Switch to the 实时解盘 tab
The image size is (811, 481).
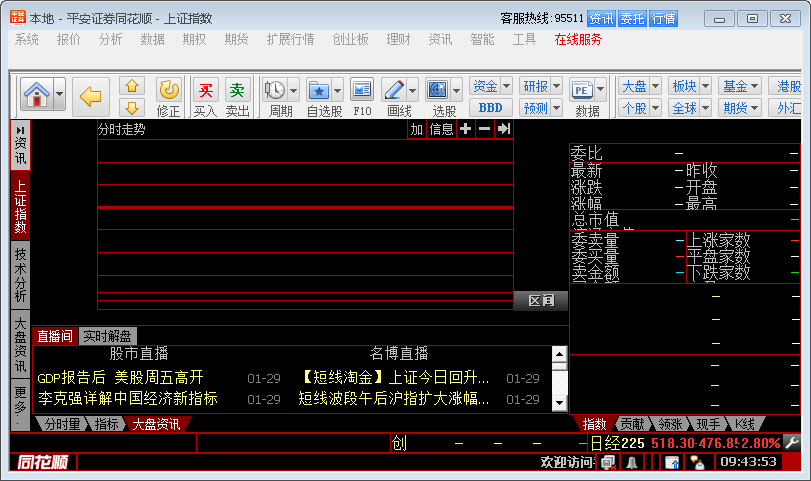coord(107,336)
